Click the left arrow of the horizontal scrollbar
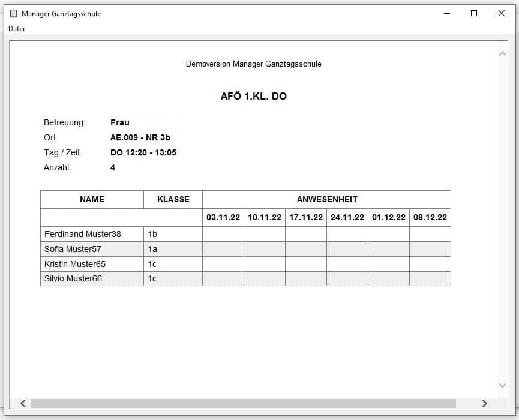This screenshot has width=519, height=420. tap(23, 403)
